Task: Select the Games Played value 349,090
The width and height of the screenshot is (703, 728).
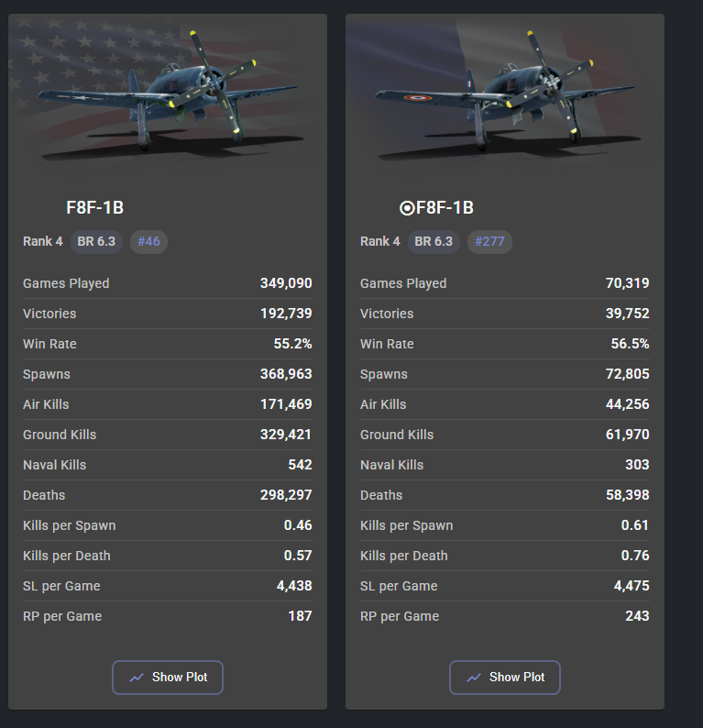Action: point(286,283)
